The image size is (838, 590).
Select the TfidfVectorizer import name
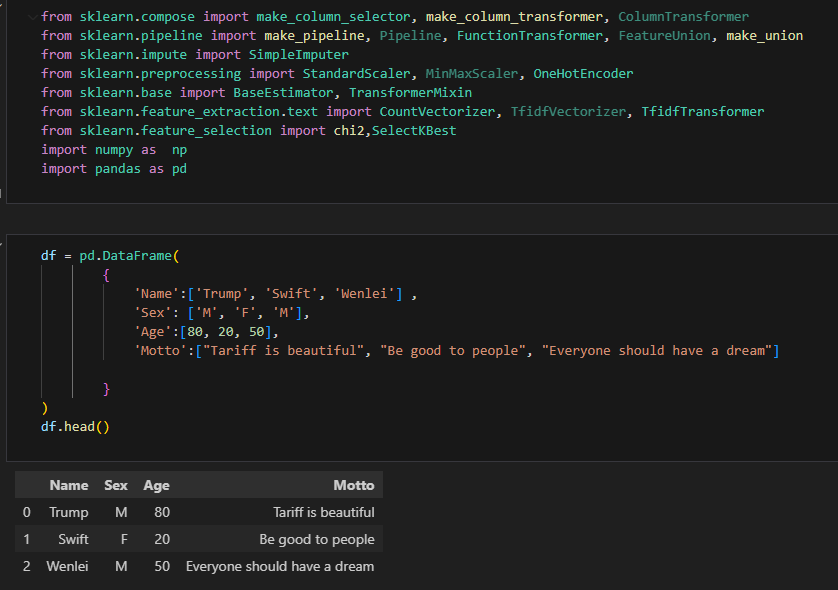(568, 112)
